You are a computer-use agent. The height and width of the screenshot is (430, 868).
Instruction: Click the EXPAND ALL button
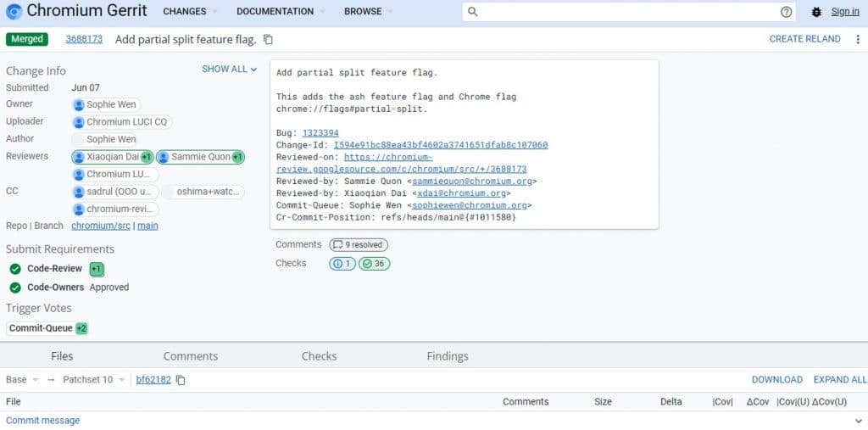840,380
